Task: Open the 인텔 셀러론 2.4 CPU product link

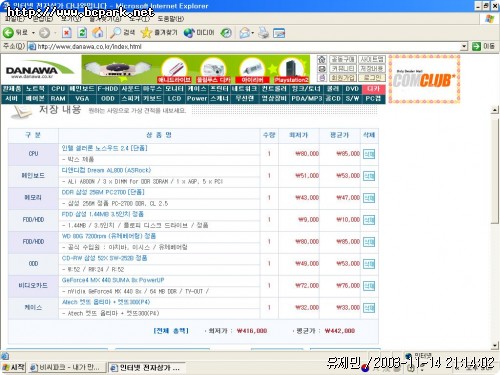Action: click(x=105, y=148)
